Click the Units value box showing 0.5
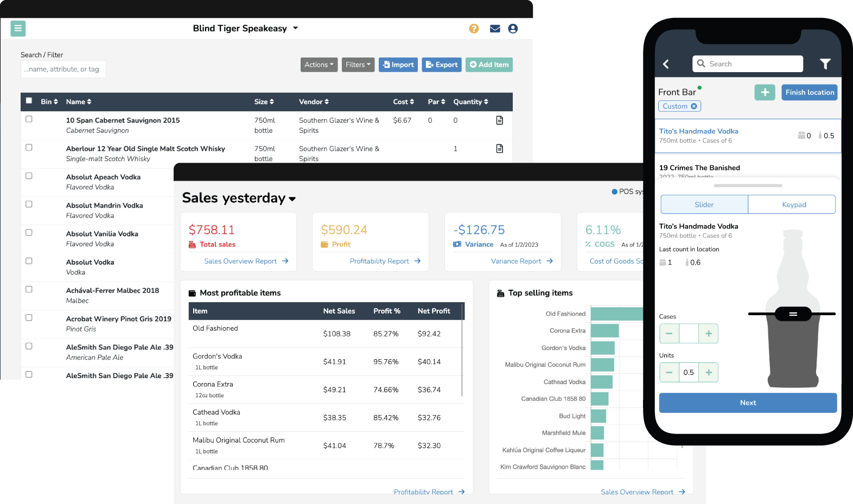853x504 pixels. 689,372
